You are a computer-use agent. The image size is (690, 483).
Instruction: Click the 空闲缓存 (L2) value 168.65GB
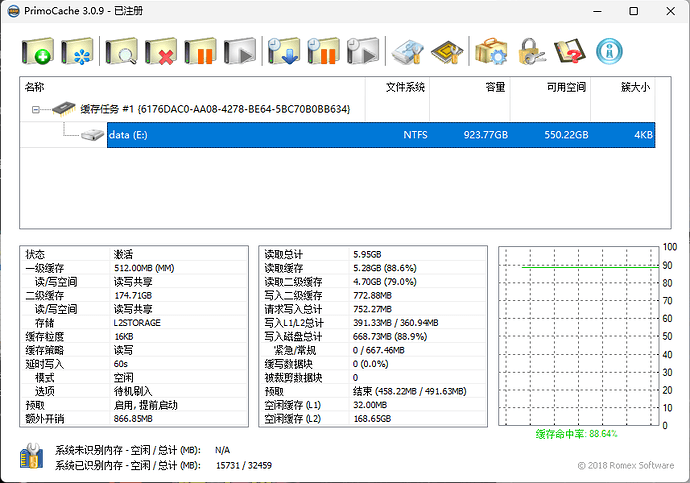tap(372, 419)
